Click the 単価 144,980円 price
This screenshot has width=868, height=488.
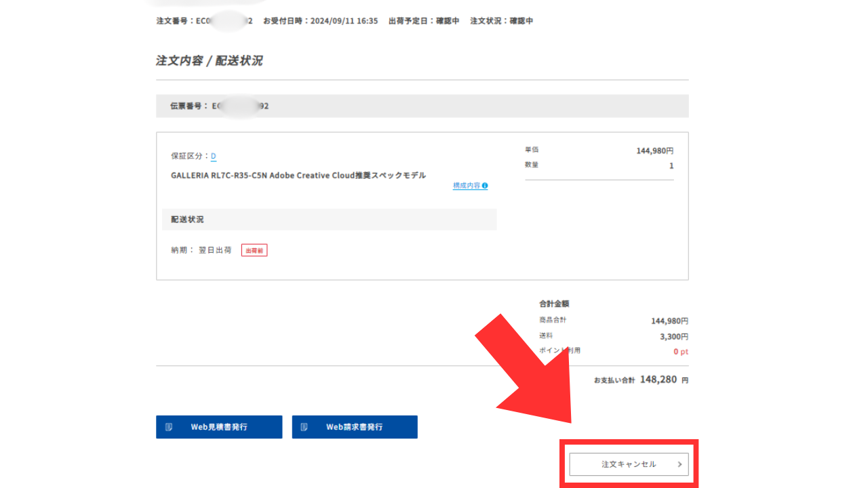click(654, 151)
